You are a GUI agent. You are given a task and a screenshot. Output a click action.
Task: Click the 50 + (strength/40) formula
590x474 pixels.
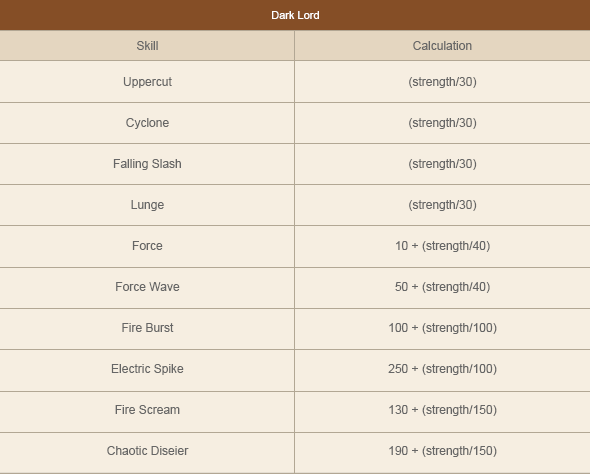click(x=442, y=287)
